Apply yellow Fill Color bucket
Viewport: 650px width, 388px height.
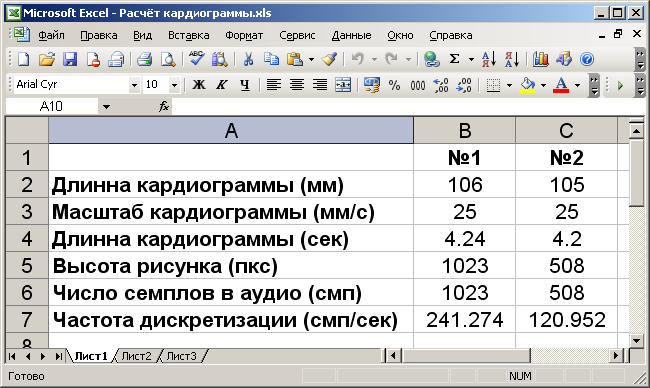527,85
